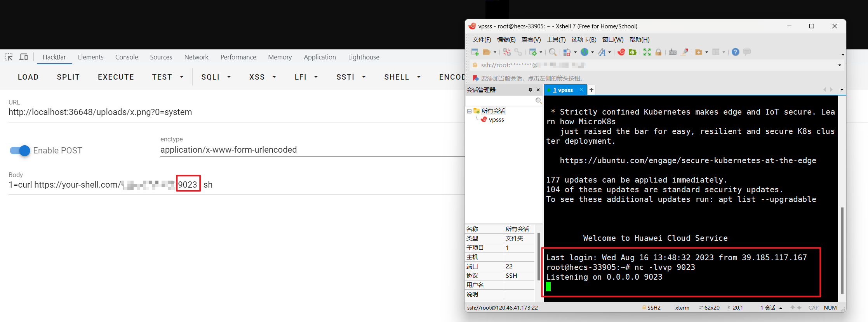Click the Xshell terminal vertical scrollbar
868x322 pixels.
(842, 250)
